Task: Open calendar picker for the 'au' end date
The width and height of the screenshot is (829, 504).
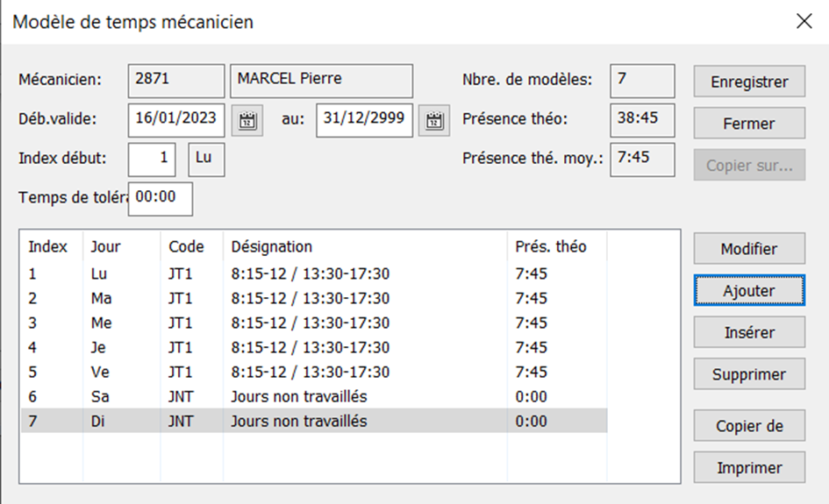Action: coord(434,121)
